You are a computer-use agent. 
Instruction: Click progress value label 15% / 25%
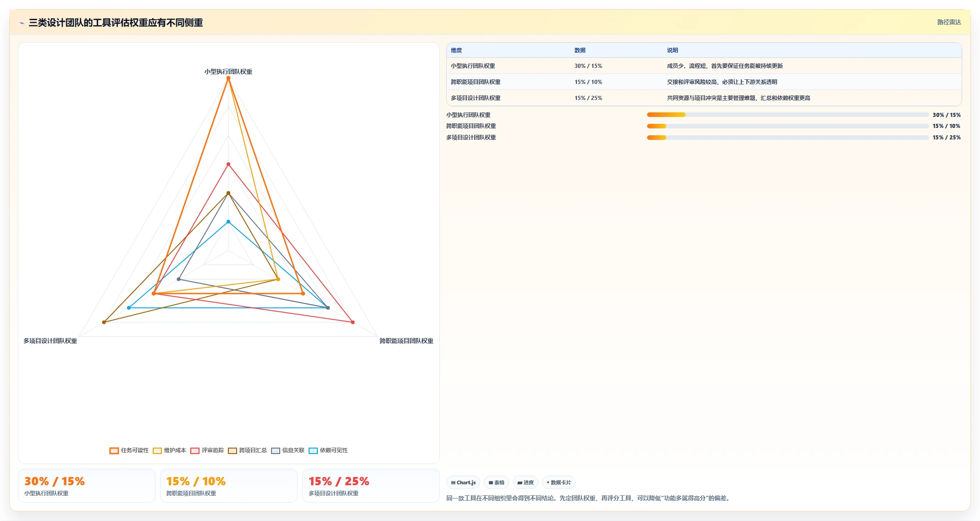pos(947,138)
